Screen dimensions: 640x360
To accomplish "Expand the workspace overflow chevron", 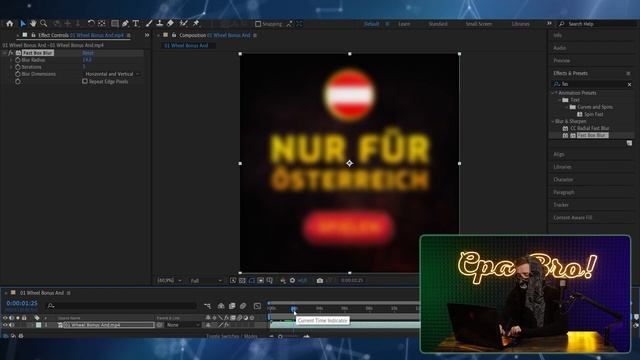I will coord(549,24).
